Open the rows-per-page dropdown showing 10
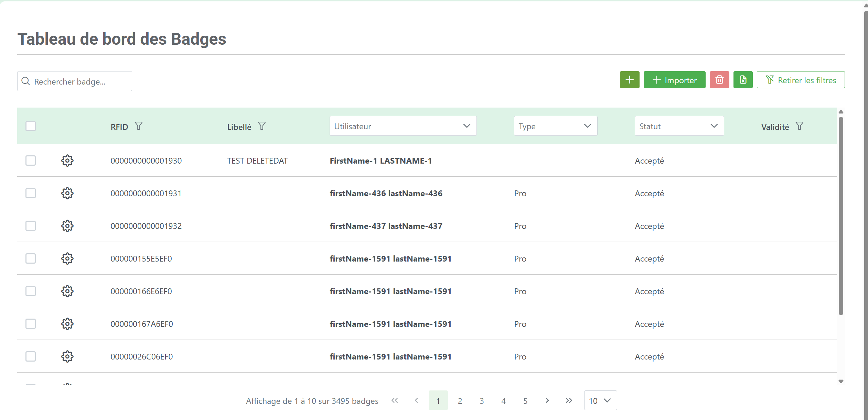868x420 pixels. coord(600,400)
